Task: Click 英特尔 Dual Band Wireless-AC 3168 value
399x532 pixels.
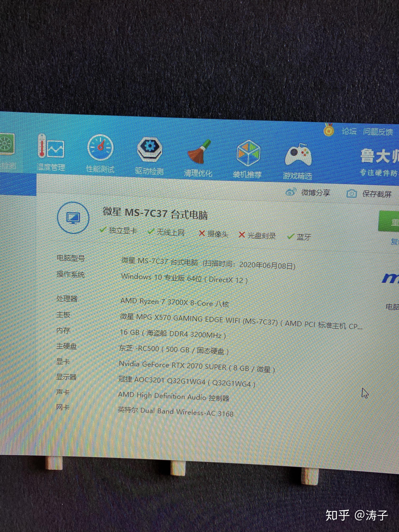Action: tap(176, 412)
